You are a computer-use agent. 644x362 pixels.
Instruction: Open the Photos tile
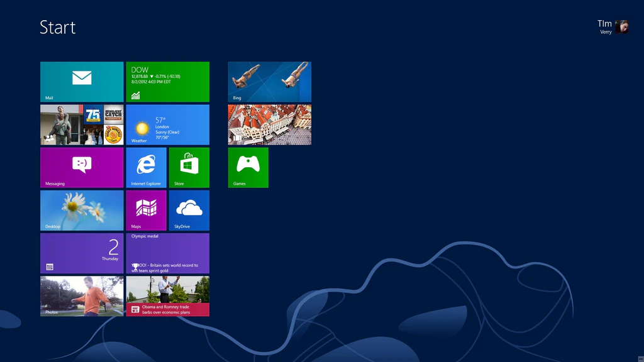(82, 295)
